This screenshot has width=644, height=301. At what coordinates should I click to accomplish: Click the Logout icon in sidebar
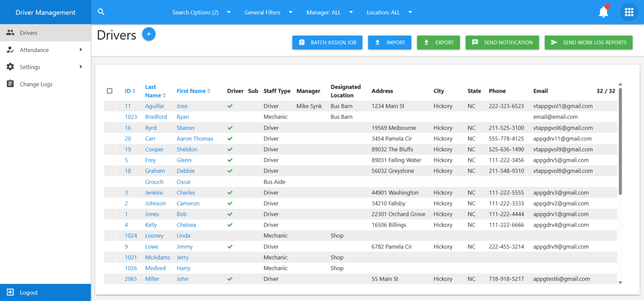click(10, 292)
